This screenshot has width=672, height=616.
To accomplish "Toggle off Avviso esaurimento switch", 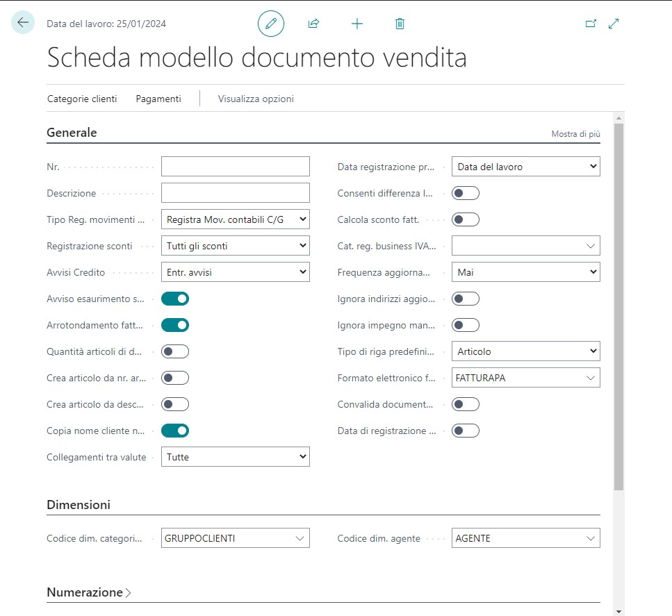I will point(175,299).
